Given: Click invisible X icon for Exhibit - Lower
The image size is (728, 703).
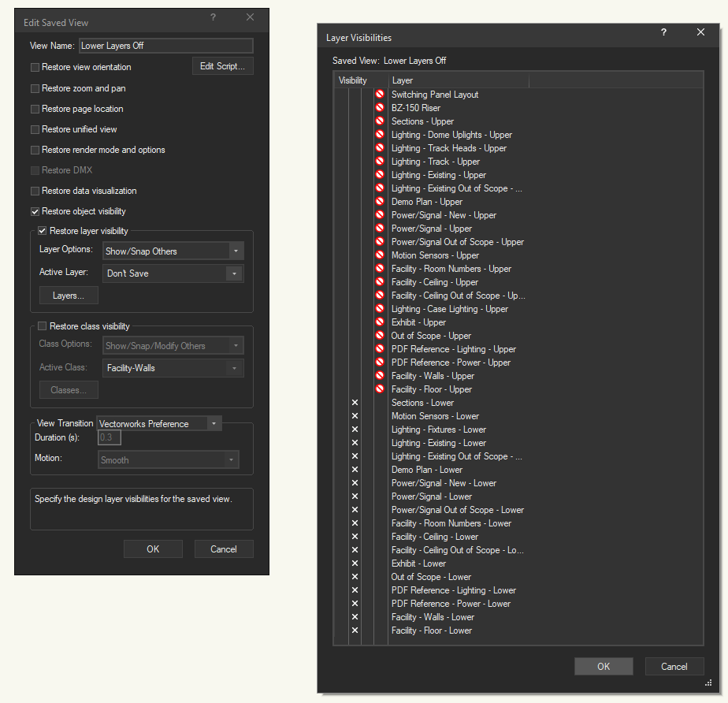Looking at the screenshot, I should (x=355, y=564).
